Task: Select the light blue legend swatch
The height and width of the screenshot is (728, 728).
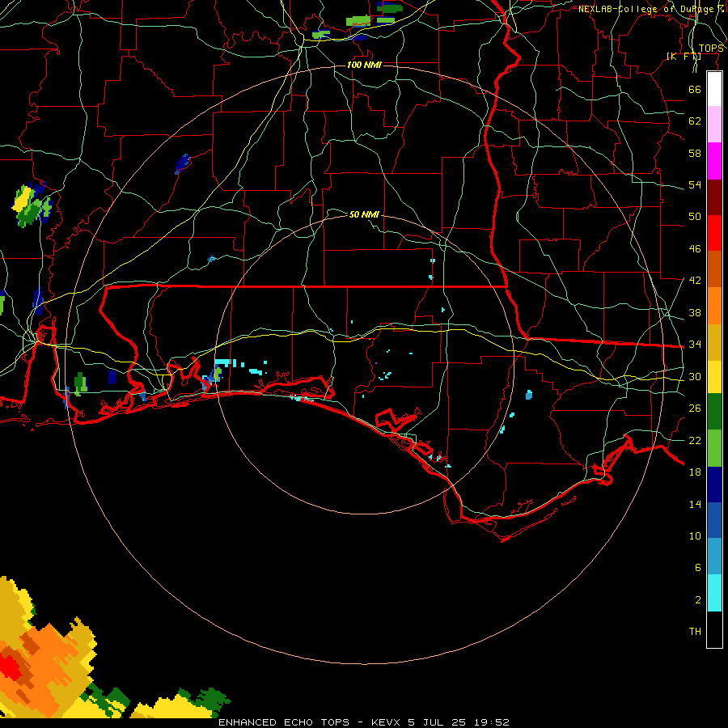Action: (x=714, y=557)
